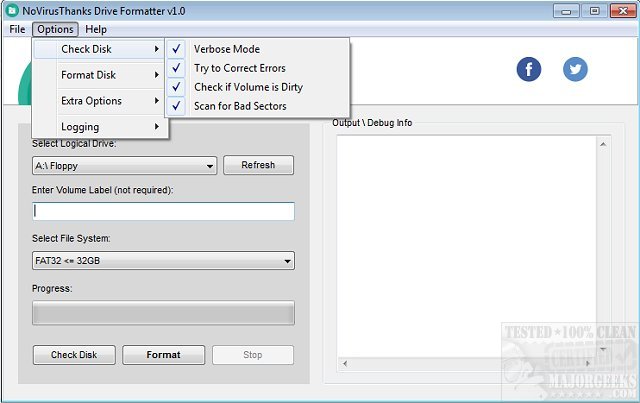Maximize the Drive Formatter window
640x403 pixels.
594,11
